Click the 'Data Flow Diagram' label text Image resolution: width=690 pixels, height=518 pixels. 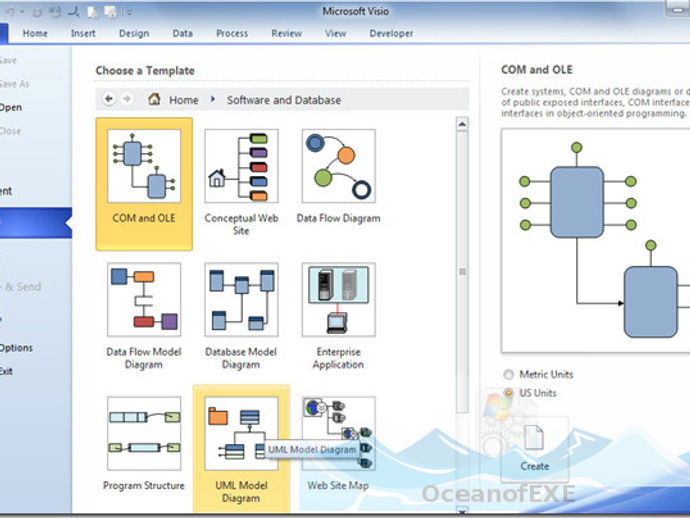tap(338, 218)
